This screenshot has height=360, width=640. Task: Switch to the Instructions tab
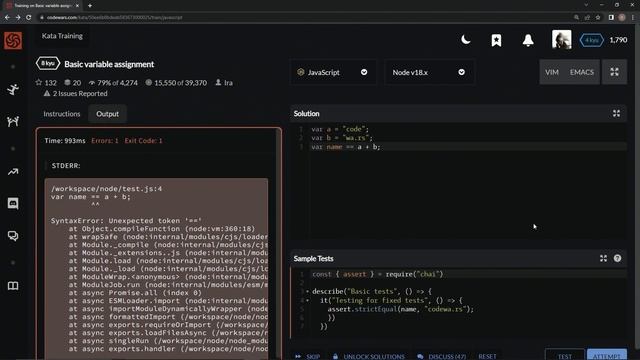click(x=62, y=114)
